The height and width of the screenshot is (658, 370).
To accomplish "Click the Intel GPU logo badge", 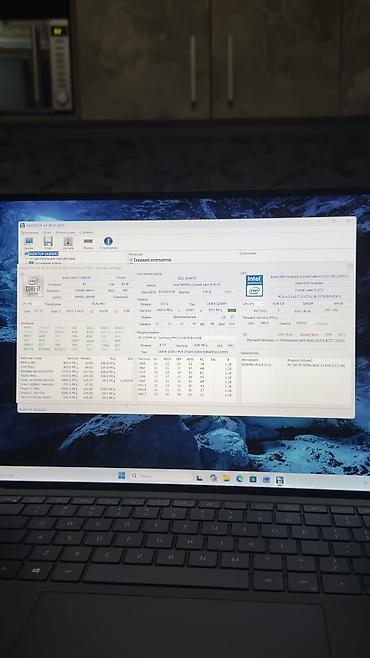I will point(254,286).
